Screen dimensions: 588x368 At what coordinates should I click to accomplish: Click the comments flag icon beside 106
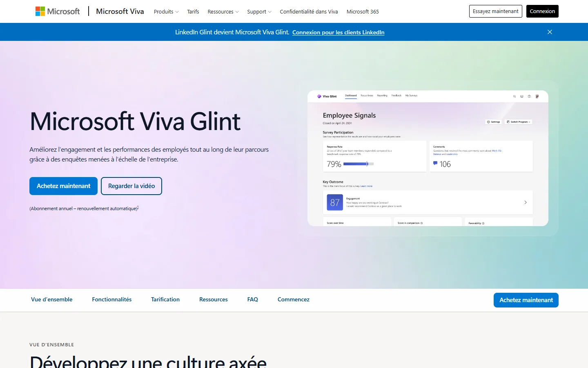435,163
